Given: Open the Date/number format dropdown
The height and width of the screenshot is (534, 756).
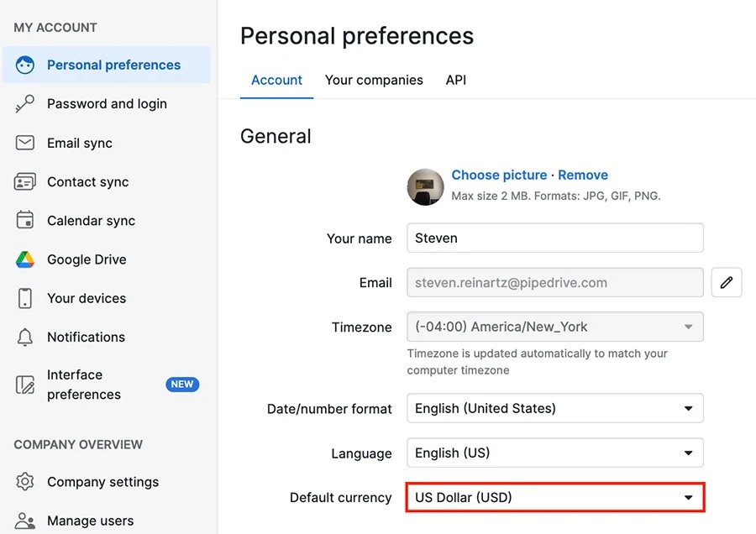Looking at the screenshot, I should [555, 408].
